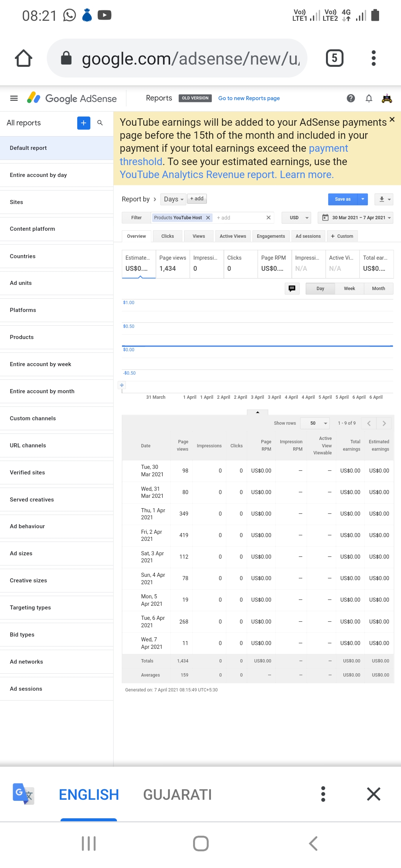The image size is (401, 868).
Task: Open the Days dimension dropdown
Action: tap(173, 199)
